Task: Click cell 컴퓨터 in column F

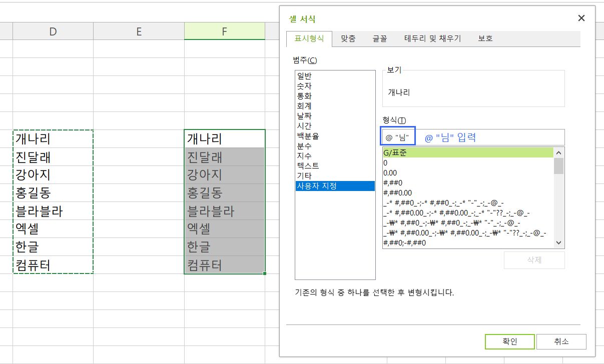Action: 225,265
